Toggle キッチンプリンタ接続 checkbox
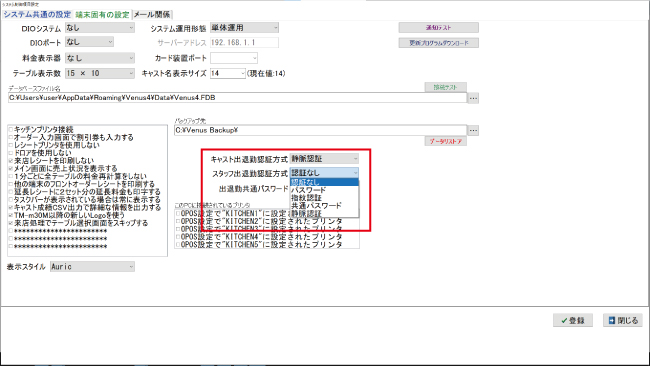Image resolution: width=650 pixels, height=366 pixels. (x=11, y=129)
